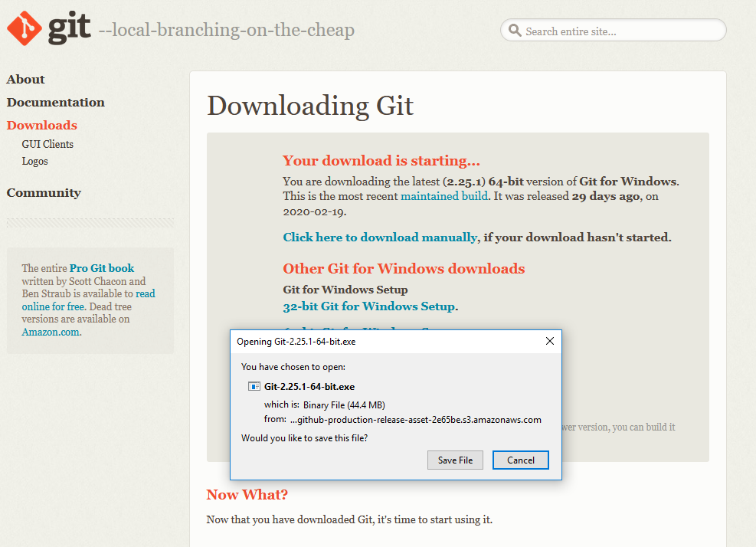Download 32-bit Git for Windows Setup
Screen dimensions: 756x547
[x=369, y=306]
